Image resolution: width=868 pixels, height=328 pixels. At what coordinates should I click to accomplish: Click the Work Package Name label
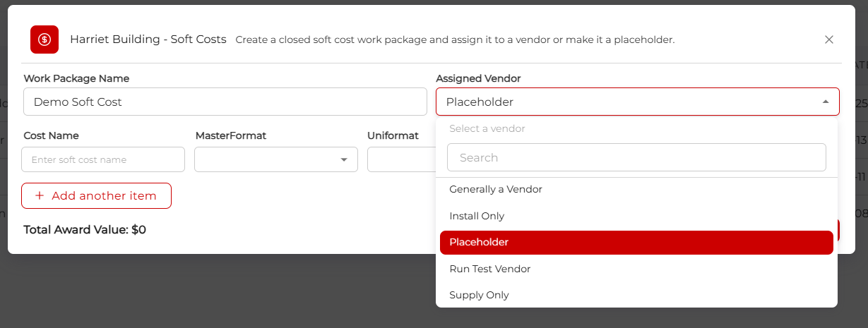pos(76,78)
